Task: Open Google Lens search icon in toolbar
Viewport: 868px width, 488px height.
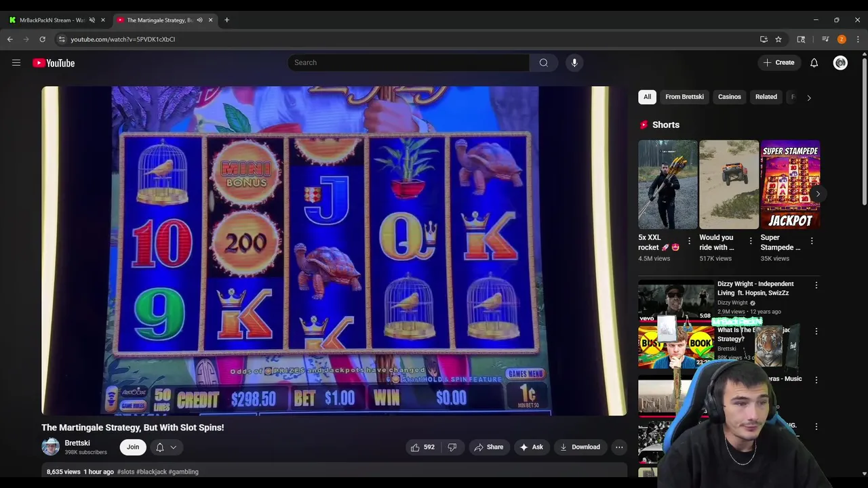Action: [801, 39]
